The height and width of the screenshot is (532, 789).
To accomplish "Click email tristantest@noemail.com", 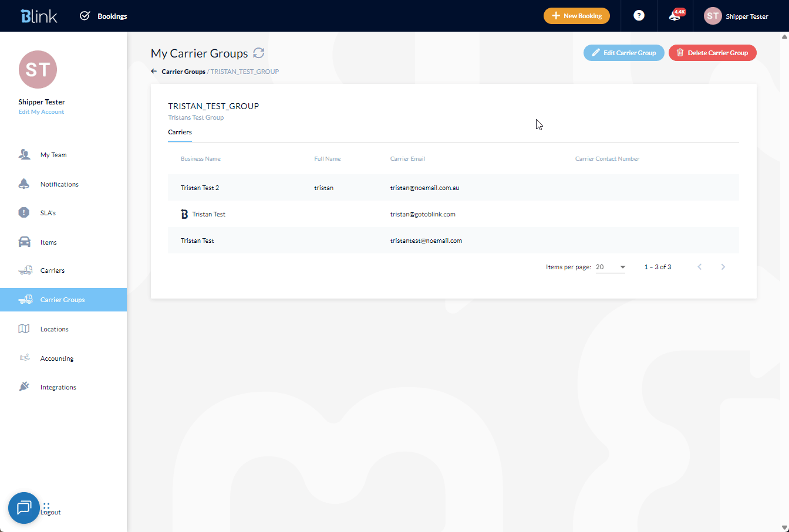I will point(426,240).
